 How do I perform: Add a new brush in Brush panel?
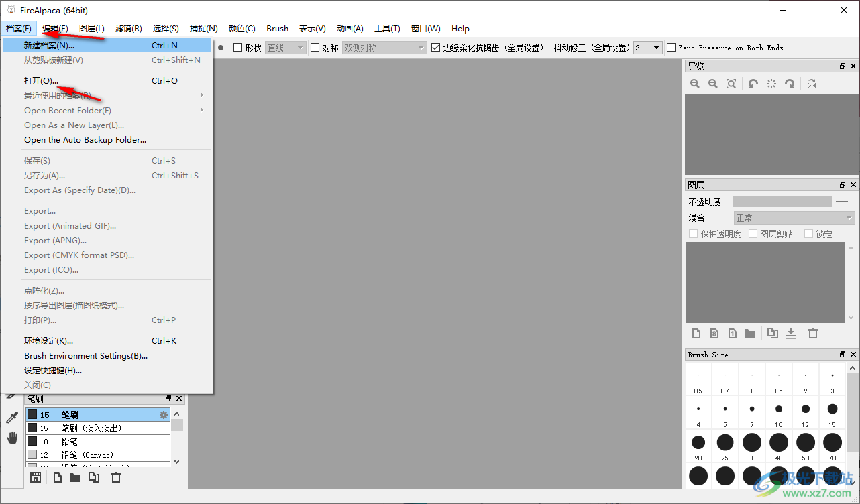pyautogui.click(x=58, y=477)
